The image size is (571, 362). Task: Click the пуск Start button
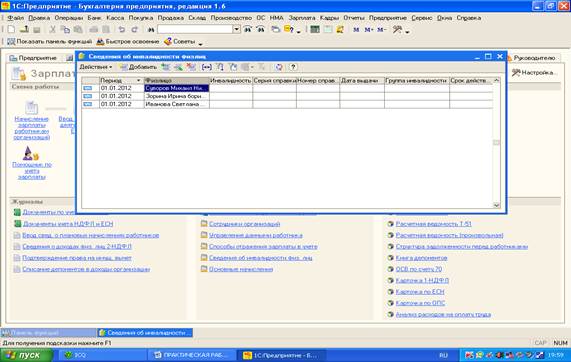tap(27, 355)
